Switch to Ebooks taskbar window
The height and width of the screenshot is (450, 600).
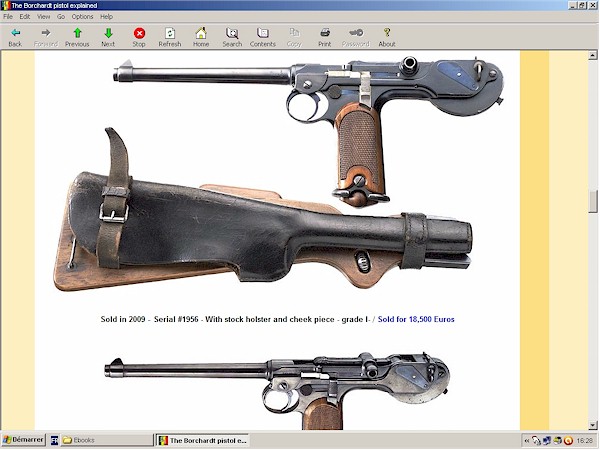(x=107, y=440)
